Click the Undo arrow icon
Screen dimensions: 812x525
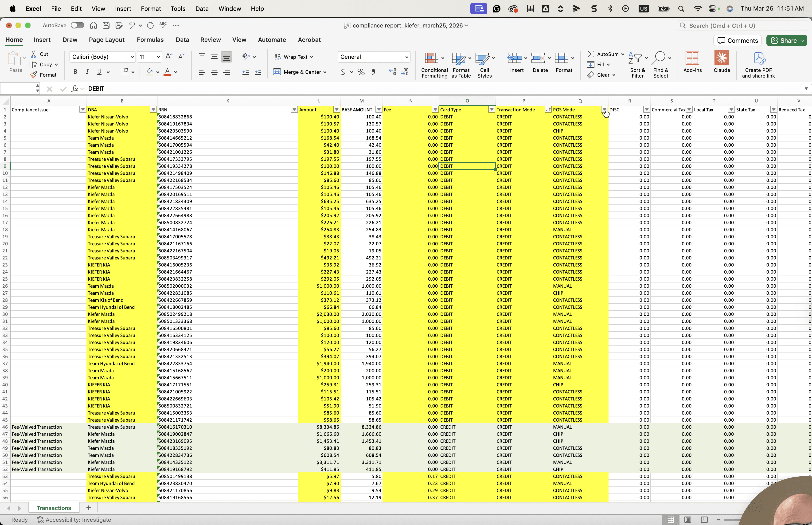coord(131,25)
